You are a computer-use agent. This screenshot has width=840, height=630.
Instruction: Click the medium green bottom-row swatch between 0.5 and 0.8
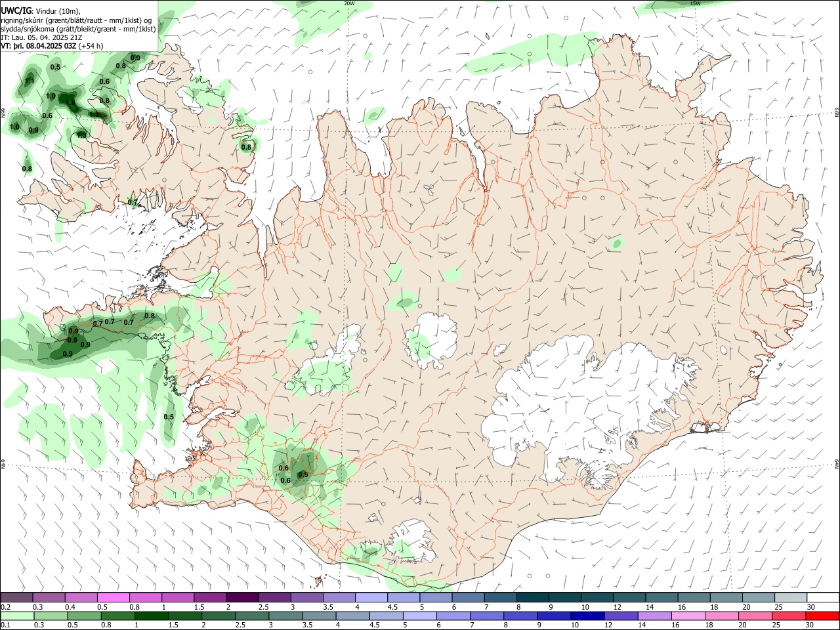tap(84, 616)
